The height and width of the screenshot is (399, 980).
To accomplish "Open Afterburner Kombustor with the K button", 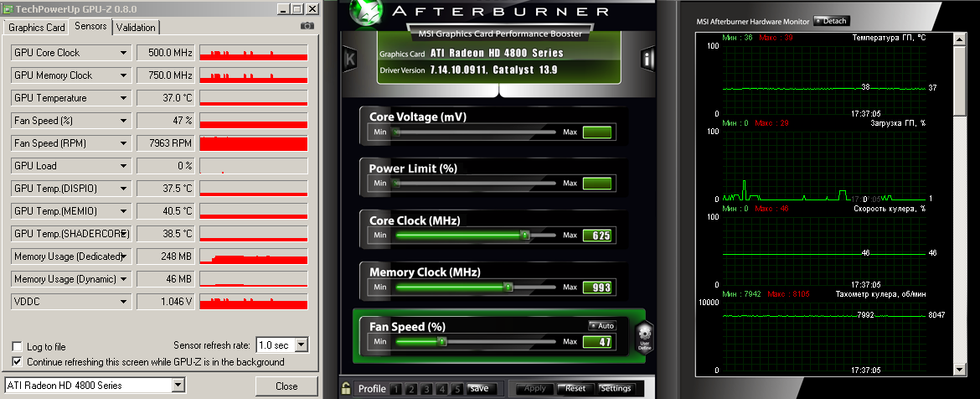I will (350, 60).
